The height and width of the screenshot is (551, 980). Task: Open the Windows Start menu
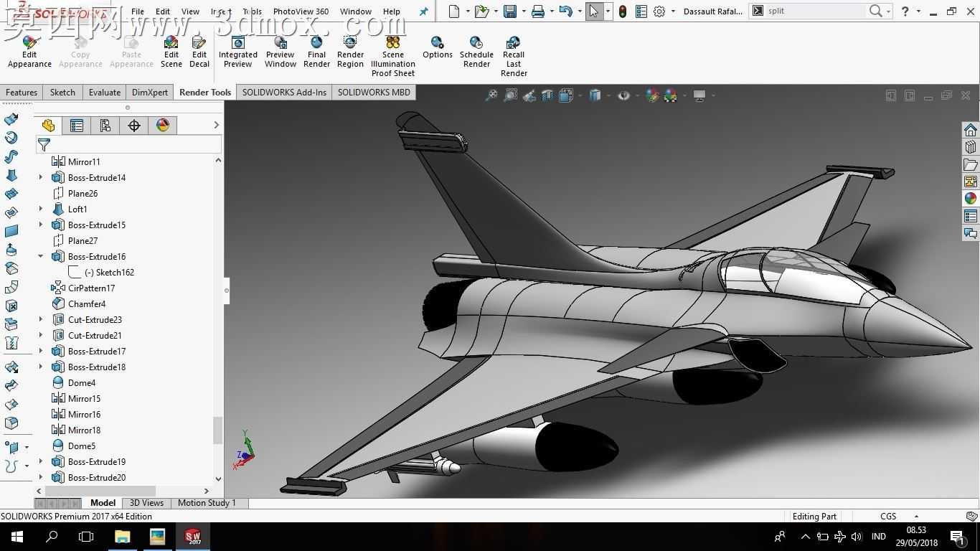tap(17, 536)
